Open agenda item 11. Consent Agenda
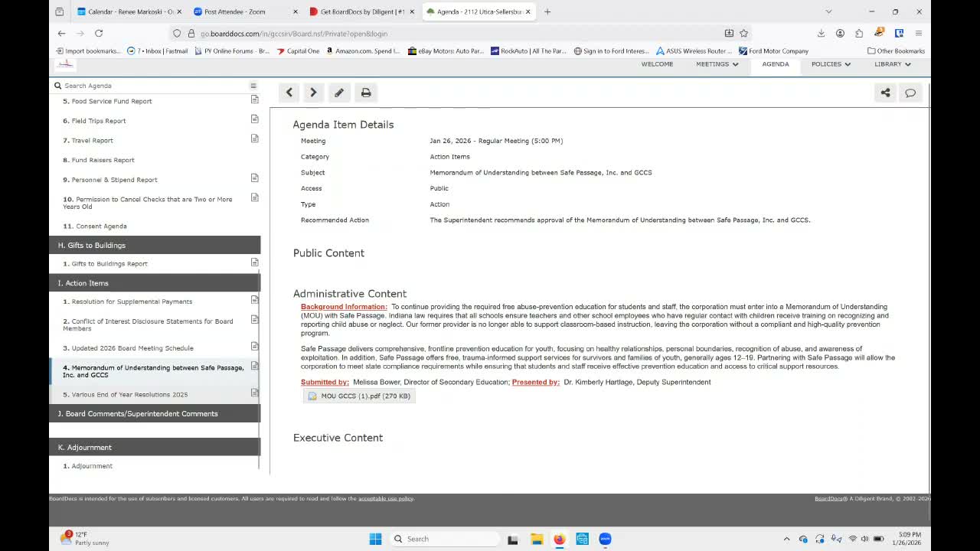The image size is (980, 551). [x=95, y=227]
